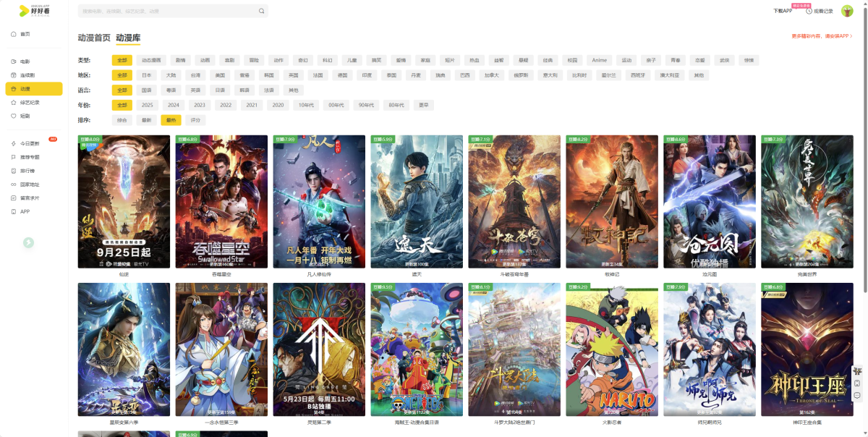Click the APP phone icon in sidebar
This screenshot has width=868, height=437.
tap(14, 211)
